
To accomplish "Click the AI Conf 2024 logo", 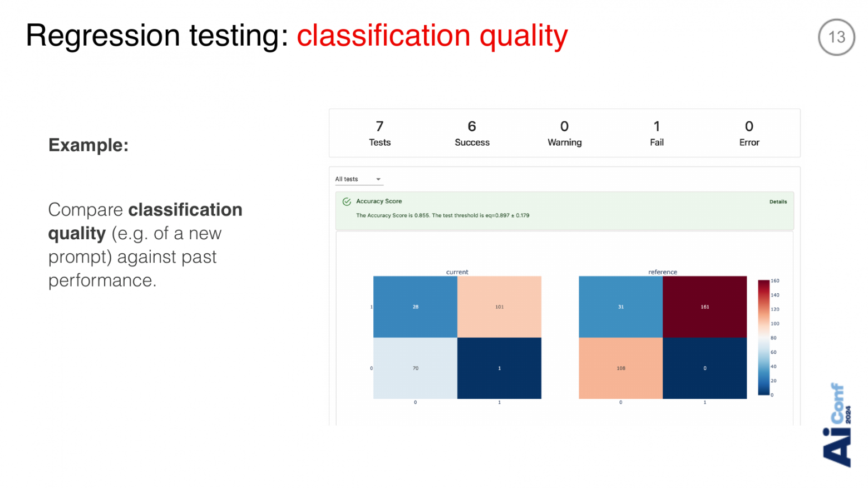I will [837, 425].
